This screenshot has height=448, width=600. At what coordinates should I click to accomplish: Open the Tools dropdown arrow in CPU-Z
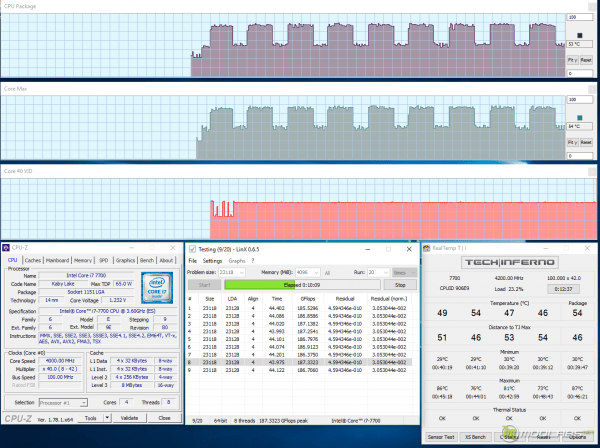coord(108,418)
